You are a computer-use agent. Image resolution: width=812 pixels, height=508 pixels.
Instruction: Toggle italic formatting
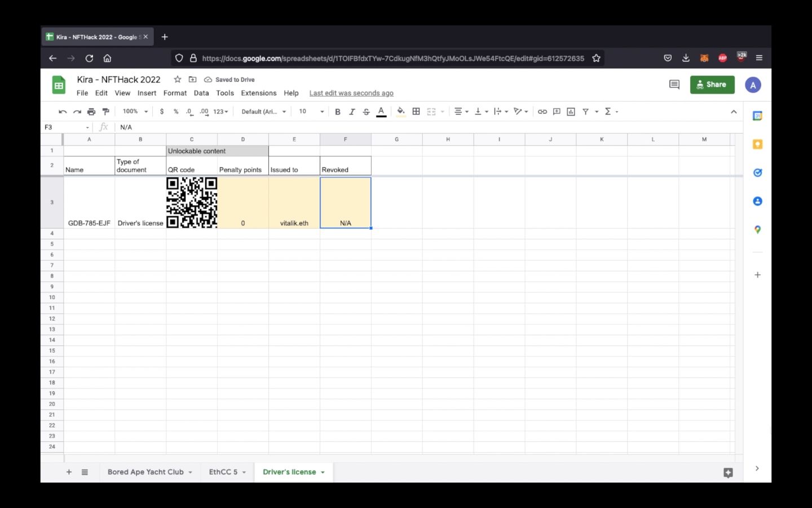pos(352,112)
